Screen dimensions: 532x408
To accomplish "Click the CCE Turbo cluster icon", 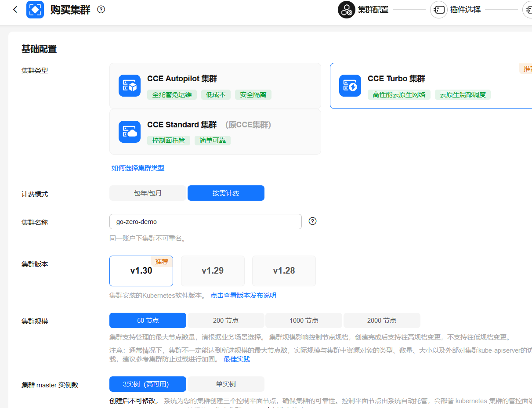I will (350, 86).
